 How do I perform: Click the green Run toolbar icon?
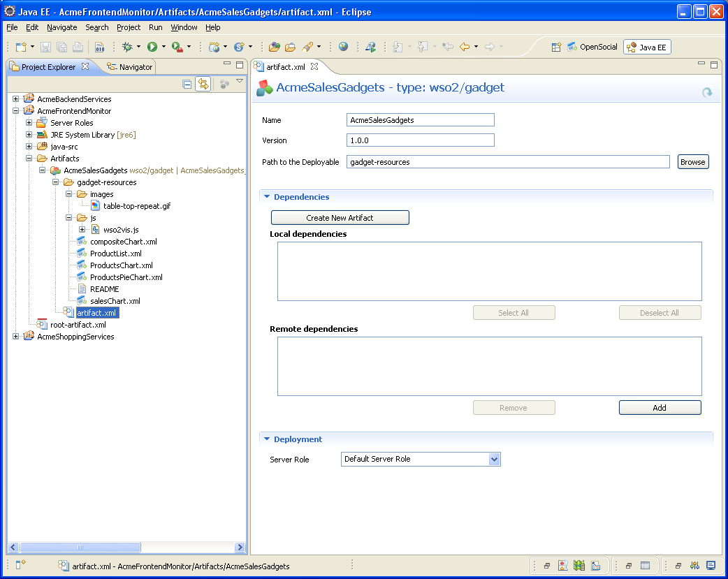click(x=152, y=47)
